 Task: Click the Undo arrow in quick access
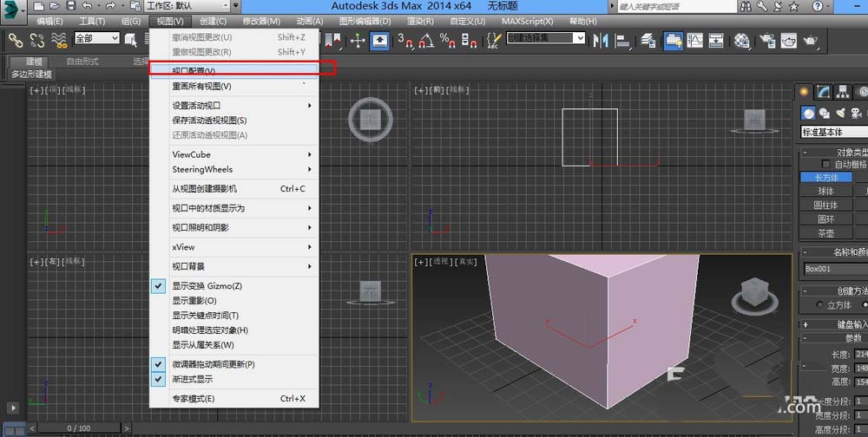[x=87, y=6]
